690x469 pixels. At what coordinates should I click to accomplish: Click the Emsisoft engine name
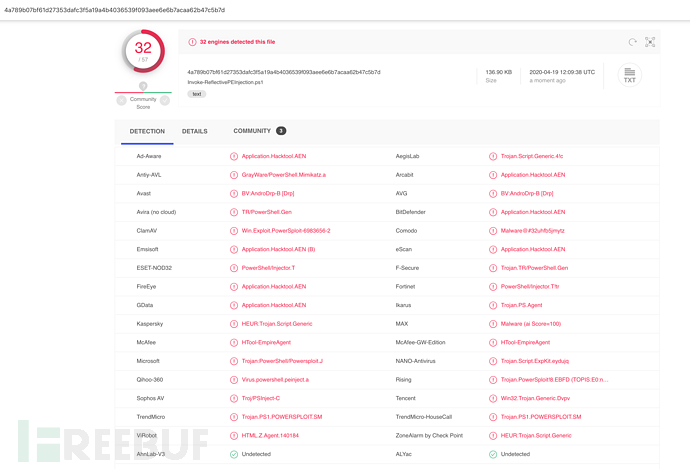click(x=147, y=249)
